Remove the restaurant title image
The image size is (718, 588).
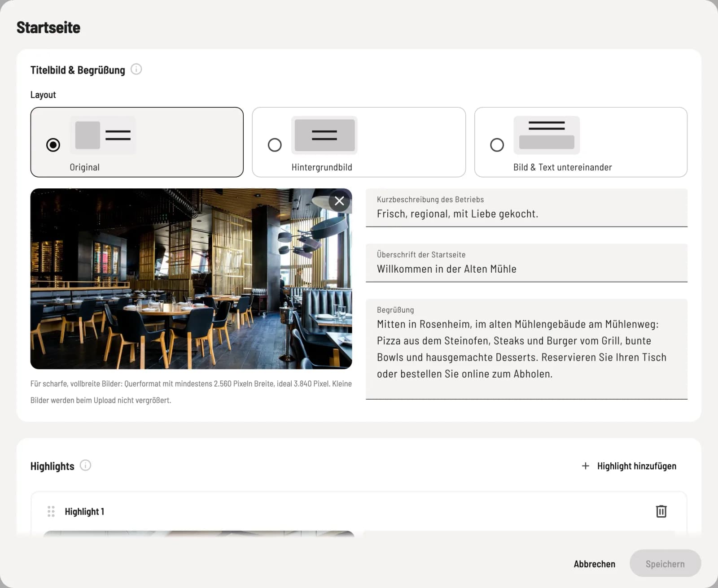coord(339,201)
